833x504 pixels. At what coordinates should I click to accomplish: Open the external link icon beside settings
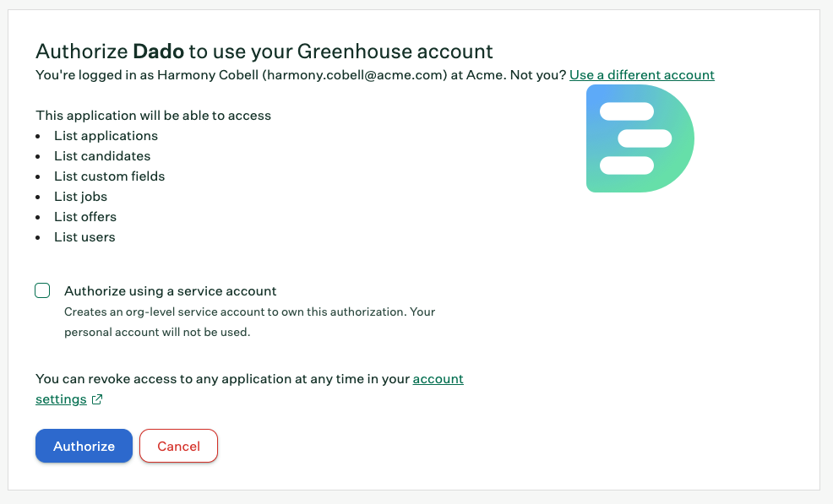click(96, 399)
